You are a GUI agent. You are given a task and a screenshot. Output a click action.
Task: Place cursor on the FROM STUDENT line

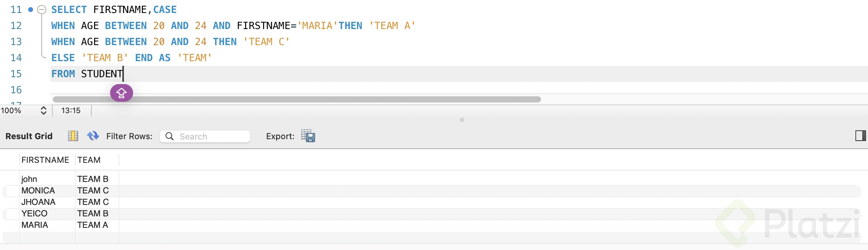pos(229,74)
